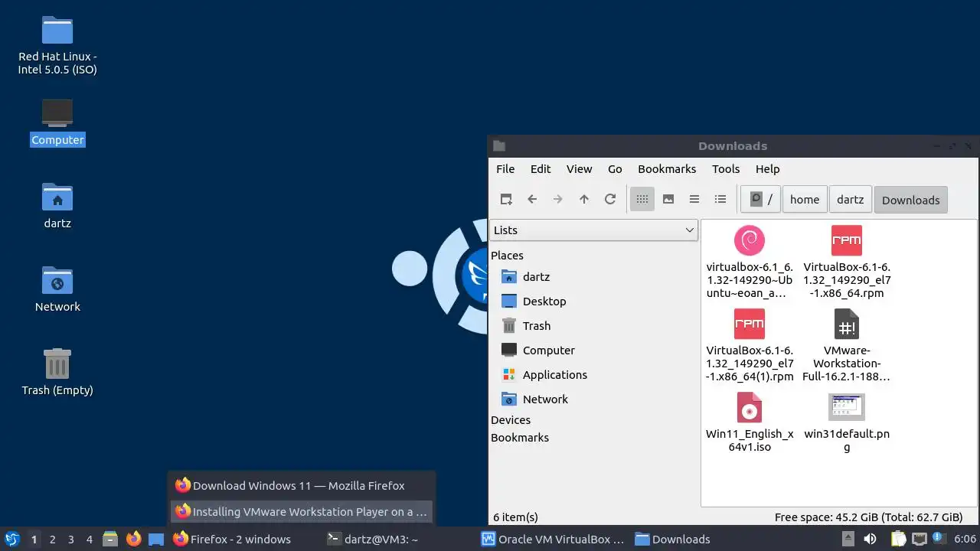Viewport: 980px width, 551px height.
Task: Open the volume control tray icon
Action: 870,539
